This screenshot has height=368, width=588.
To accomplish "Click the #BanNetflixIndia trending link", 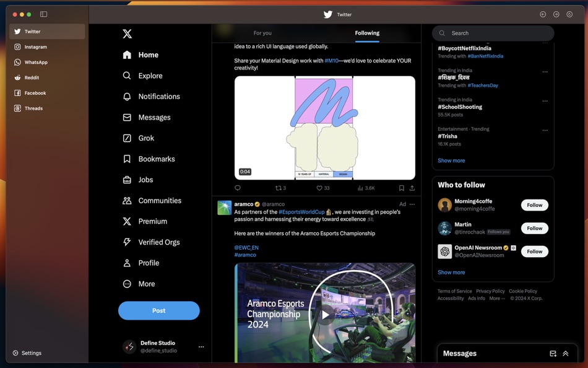I will click(x=485, y=56).
